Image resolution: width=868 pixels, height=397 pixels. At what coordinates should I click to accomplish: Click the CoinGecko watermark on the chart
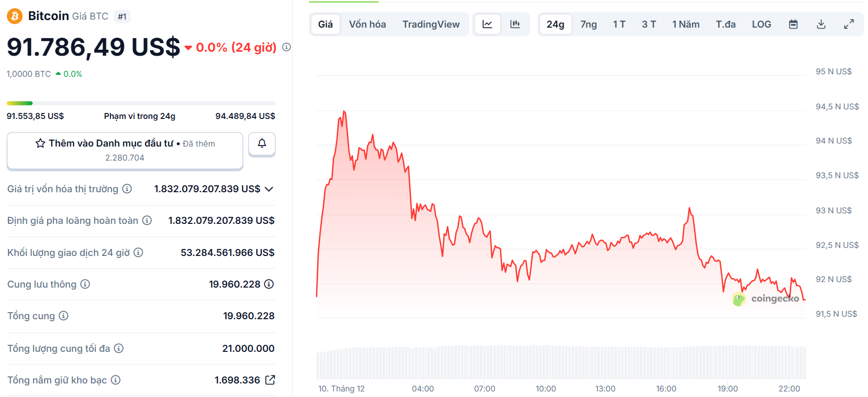(x=768, y=299)
